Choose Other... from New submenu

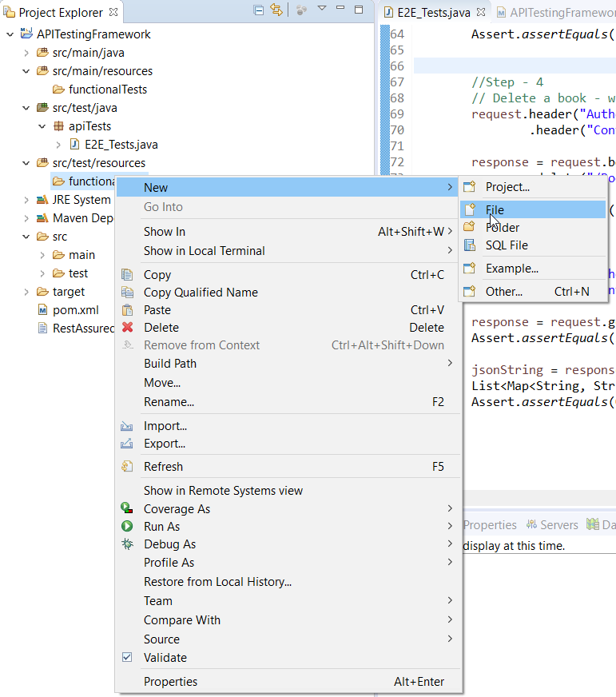point(534,292)
